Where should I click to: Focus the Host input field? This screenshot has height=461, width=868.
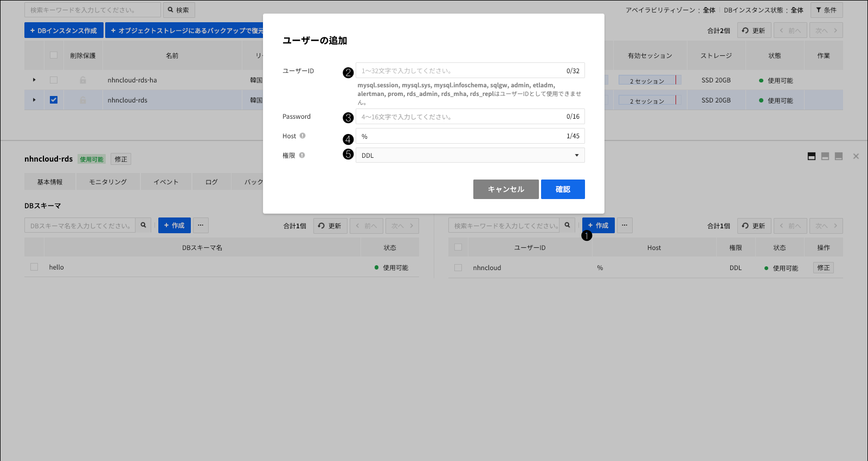[x=470, y=136]
